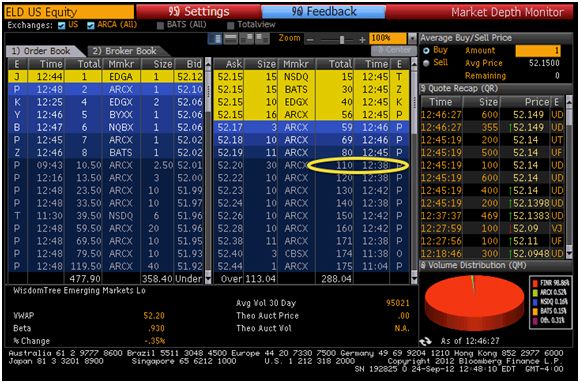Image resolution: width=580 pixels, height=383 pixels.
Task: Click the ask book scroll down arrow
Action: click(414, 279)
